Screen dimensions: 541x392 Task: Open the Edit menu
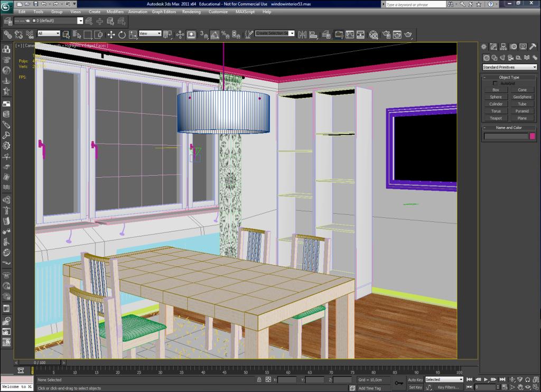tap(22, 12)
